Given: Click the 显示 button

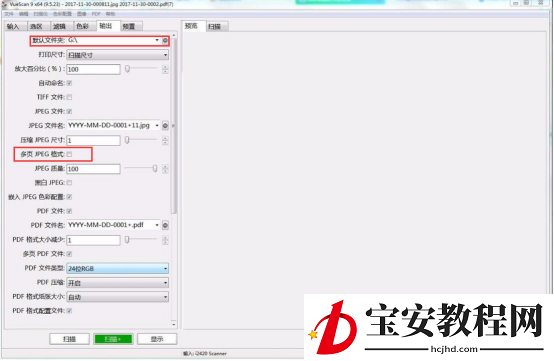Looking at the screenshot, I should (x=157, y=339).
